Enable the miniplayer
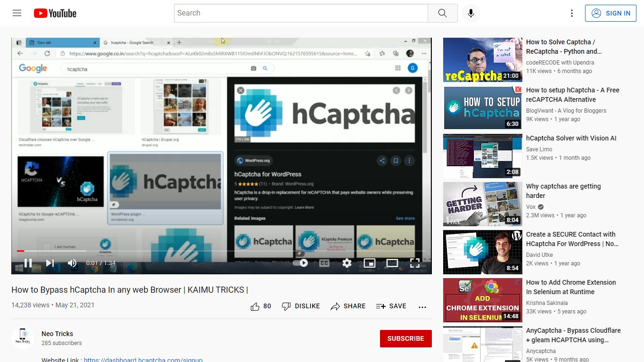The image size is (644, 362). pyautogui.click(x=370, y=263)
